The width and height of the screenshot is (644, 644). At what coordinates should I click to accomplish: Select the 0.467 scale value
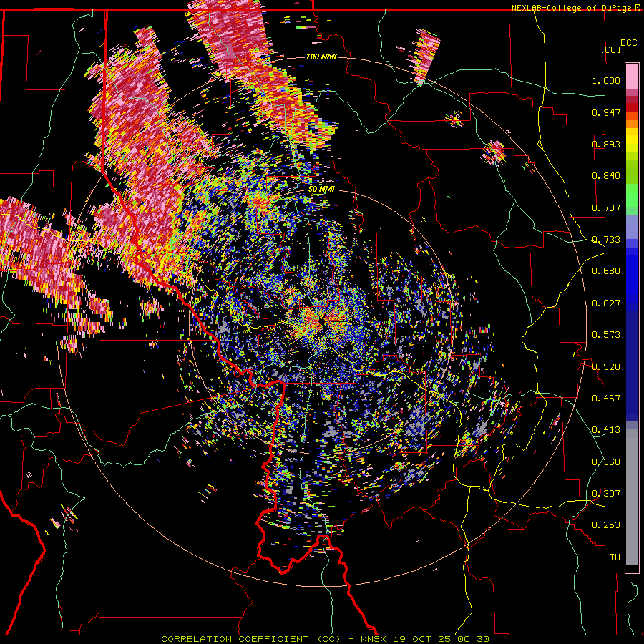click(606, 399)
